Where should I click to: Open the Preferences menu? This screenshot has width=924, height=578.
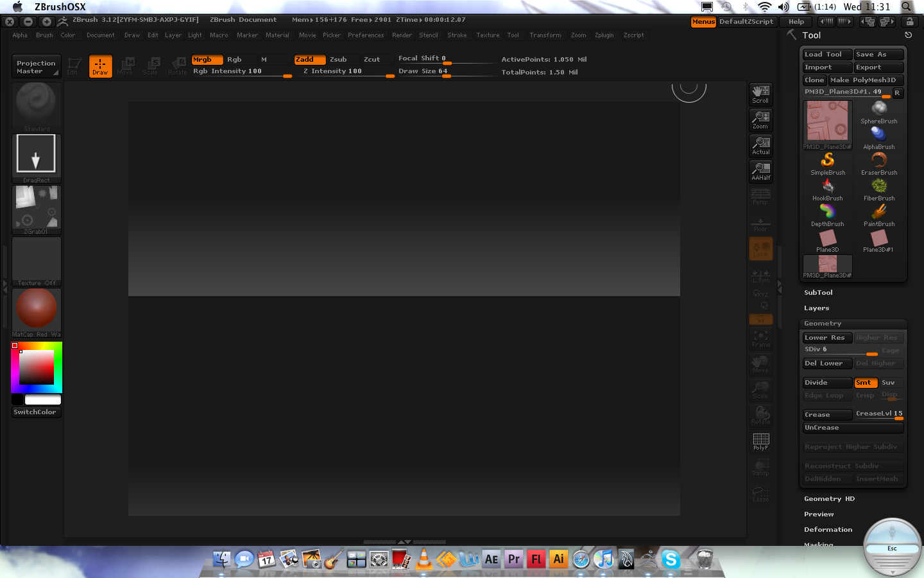366,35
